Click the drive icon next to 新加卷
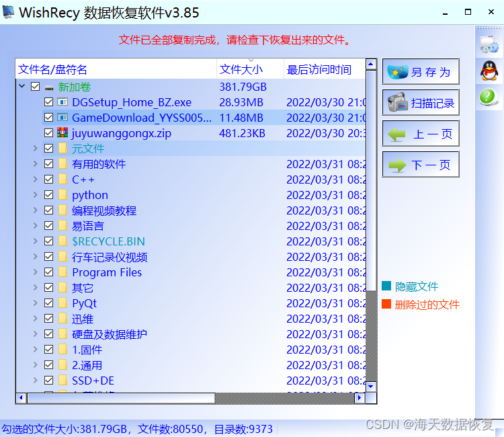504x437 pixels. point(49,87)
